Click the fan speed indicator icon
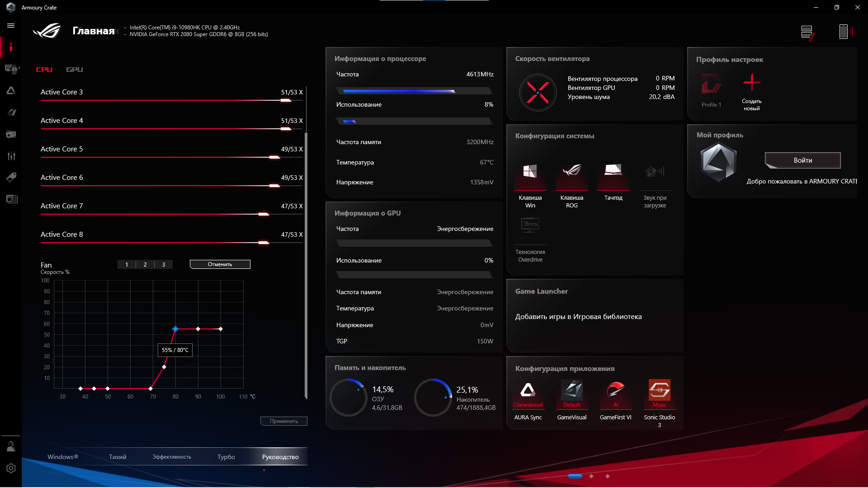The width and height of the screenshot is (868, 488). (538, 93)
